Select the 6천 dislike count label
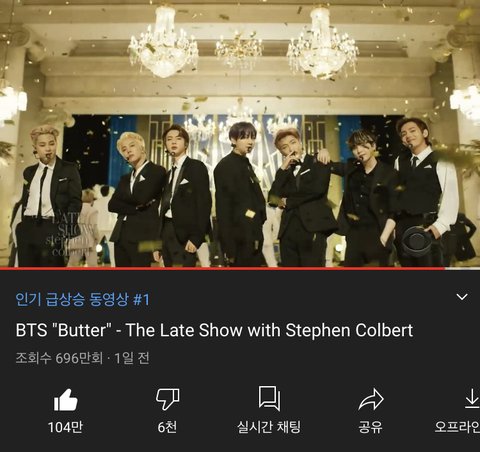 [x=167, y=427]
